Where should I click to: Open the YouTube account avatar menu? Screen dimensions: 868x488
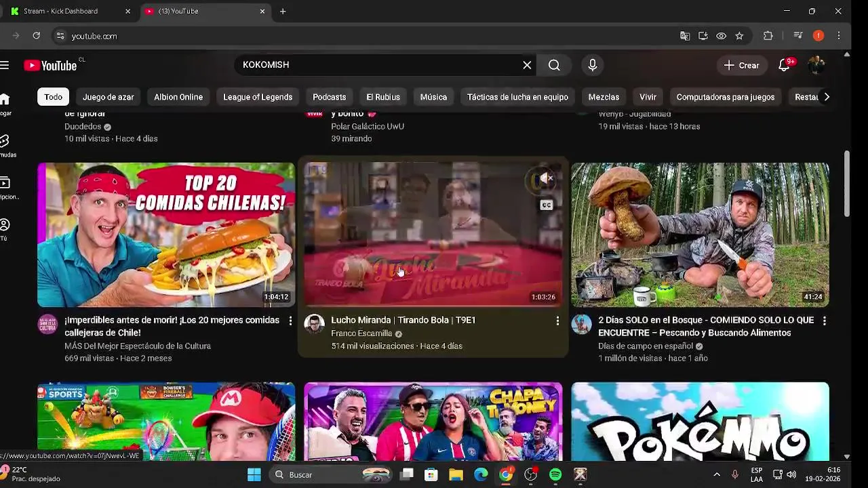click(x=816, y=65)
